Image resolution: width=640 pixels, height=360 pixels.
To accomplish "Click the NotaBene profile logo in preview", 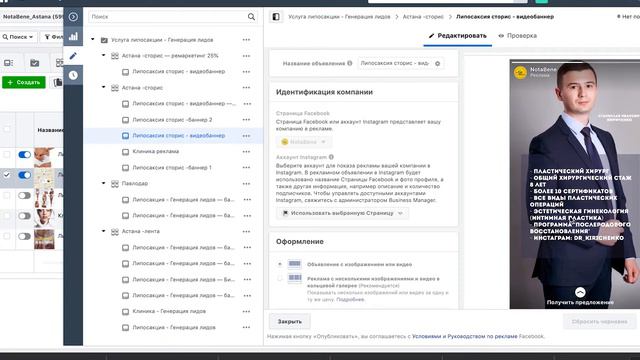I will [x=520, y=72].
